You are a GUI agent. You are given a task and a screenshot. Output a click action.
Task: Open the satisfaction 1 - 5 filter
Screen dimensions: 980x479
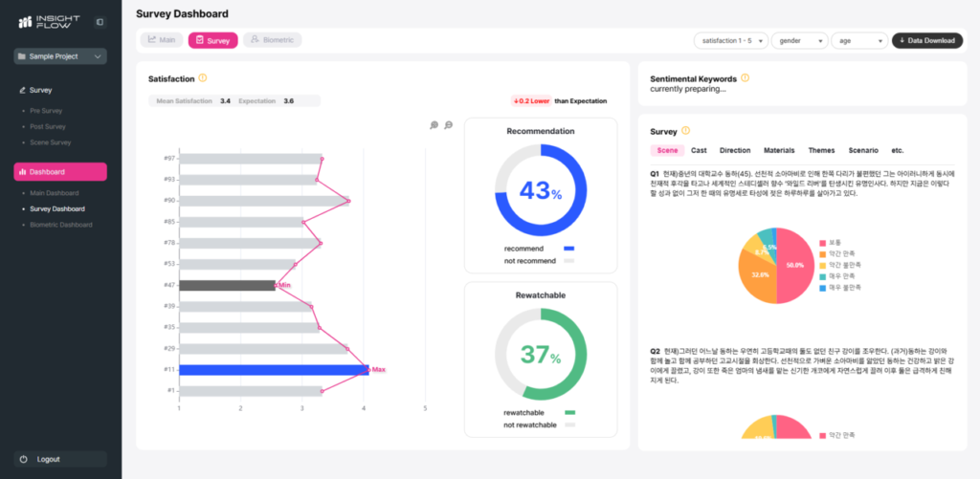pos(731,40)
